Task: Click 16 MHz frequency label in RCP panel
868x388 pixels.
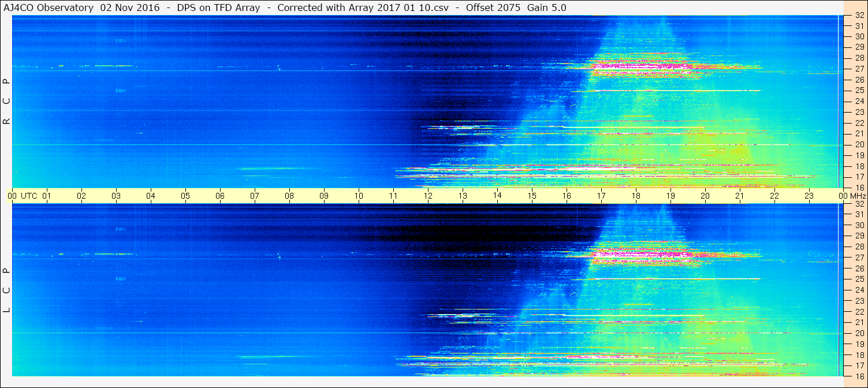Action: 859,188
